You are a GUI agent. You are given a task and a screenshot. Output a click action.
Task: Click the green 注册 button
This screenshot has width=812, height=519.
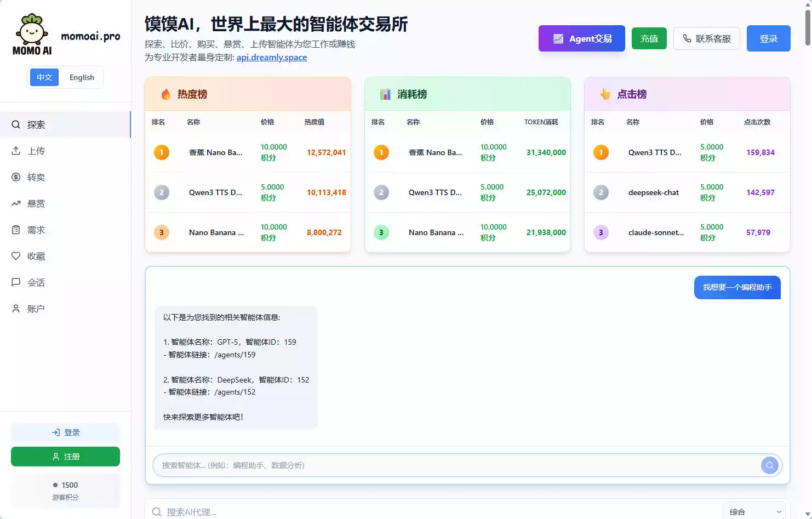pyautogui.click(x=65, y=457)
